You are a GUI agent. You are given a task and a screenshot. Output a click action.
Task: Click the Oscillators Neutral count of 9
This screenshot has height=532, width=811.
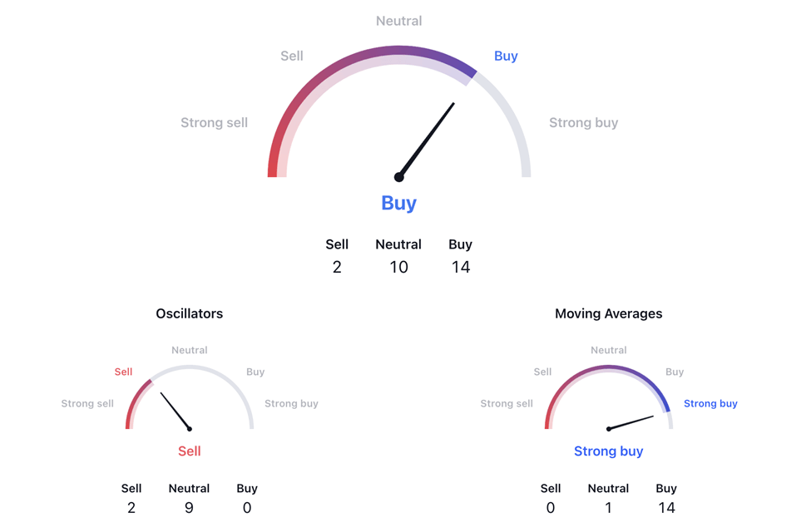[190, 508]
